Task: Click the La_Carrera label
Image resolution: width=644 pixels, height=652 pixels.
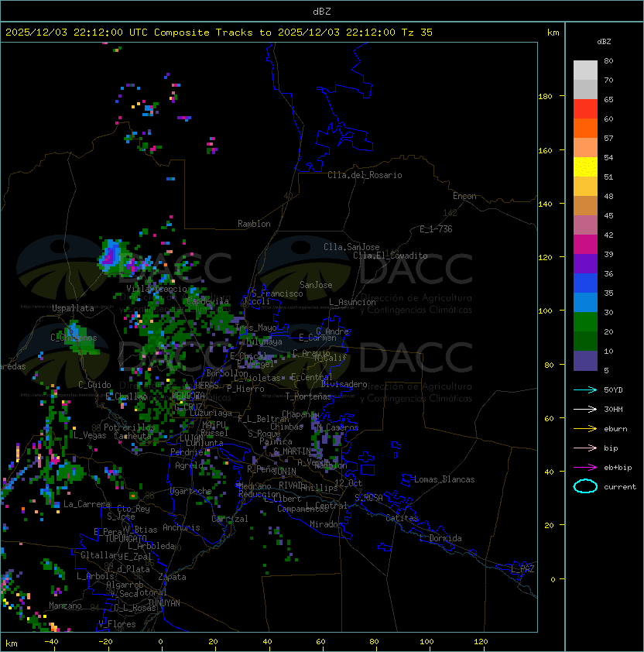Action: click(87, 504)
